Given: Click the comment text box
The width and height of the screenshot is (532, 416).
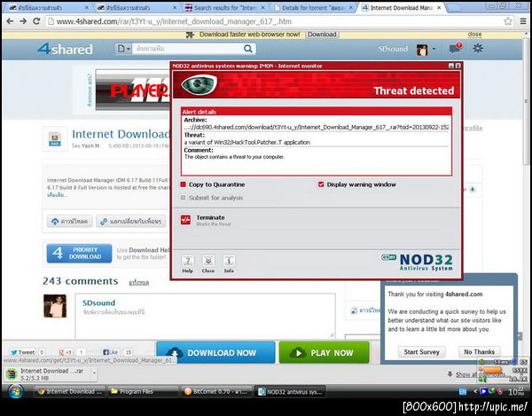Looking at the screenshot, I should pyautogui.click(x=205, y=316).
